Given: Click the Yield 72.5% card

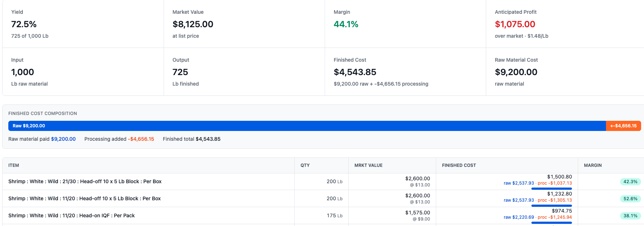Looking at the screenshot, I should pos(83,24).
